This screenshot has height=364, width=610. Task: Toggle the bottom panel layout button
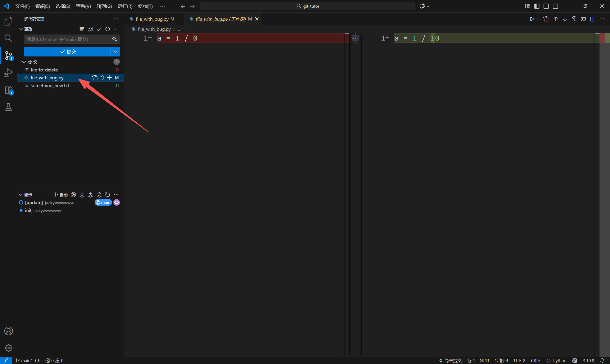[x=546, y=6]
